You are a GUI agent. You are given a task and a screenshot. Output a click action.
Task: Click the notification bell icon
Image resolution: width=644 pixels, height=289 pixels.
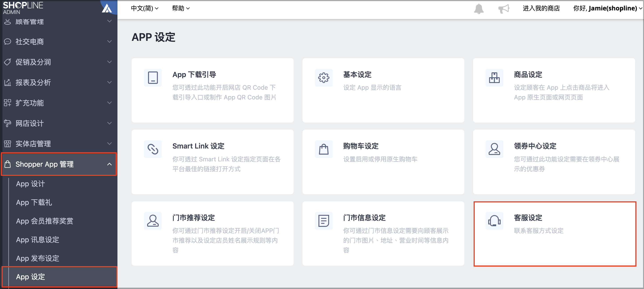click(x=478, y=9)
